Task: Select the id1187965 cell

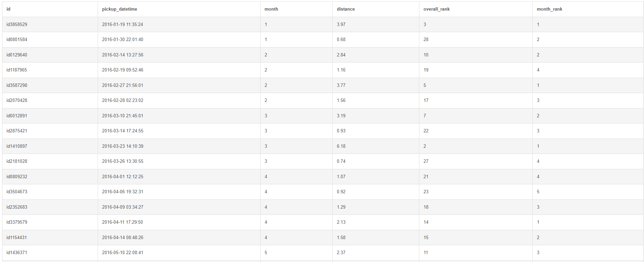Action: [17, 70]
